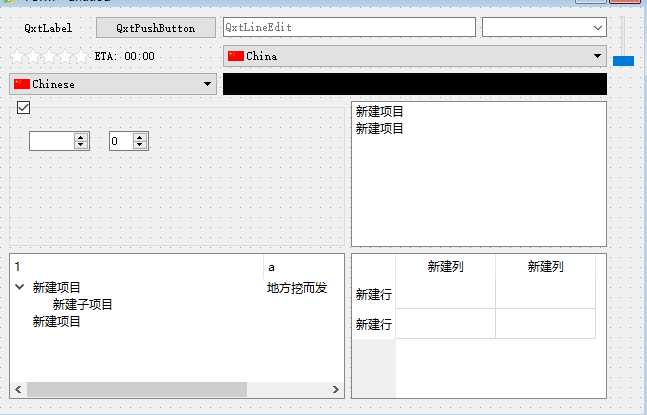Viewport: 647px width, 415px height.
Task: Click the tree column header labeled 1
Action: click(137, 267)
